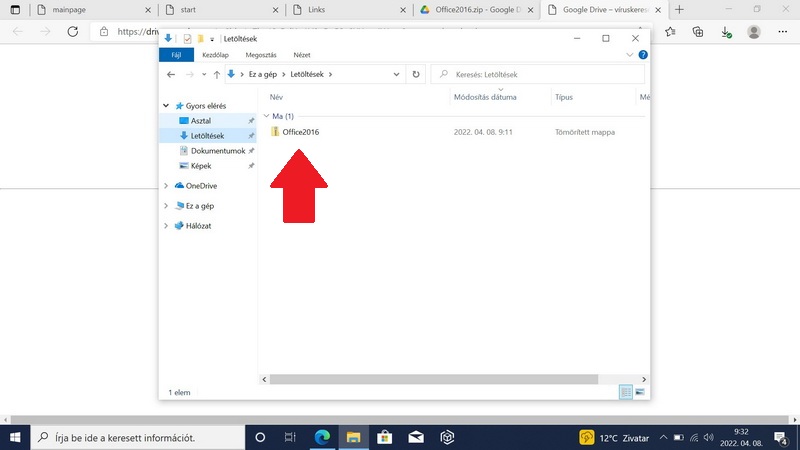Click Quick Access toolbar properties checkmark icon

tap(187, 39)
